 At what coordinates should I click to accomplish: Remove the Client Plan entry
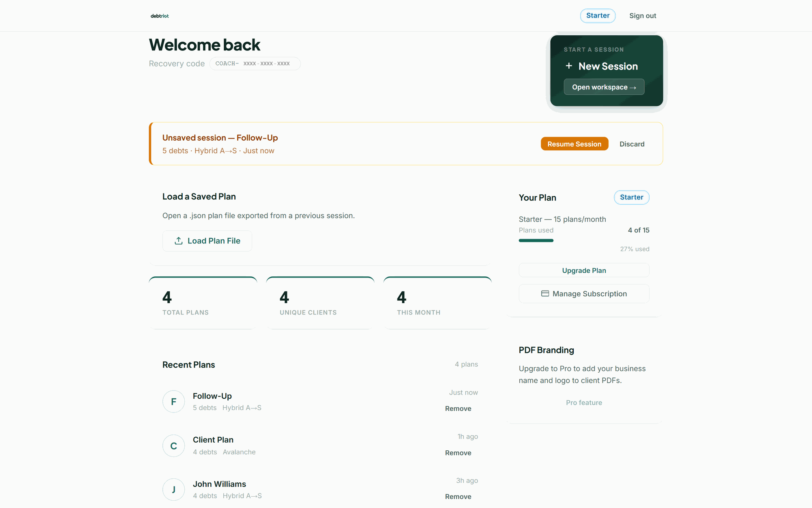(x=458, y=452)
